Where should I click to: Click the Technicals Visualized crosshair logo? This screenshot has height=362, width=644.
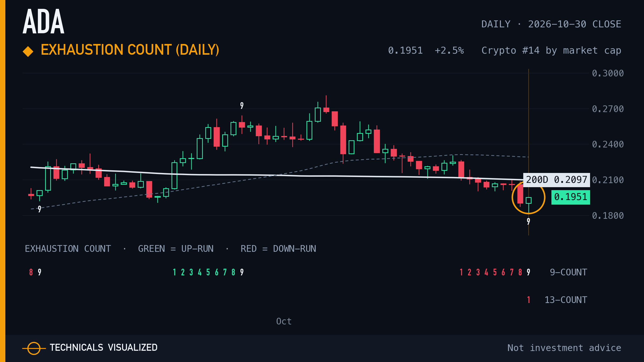(34, 348)
